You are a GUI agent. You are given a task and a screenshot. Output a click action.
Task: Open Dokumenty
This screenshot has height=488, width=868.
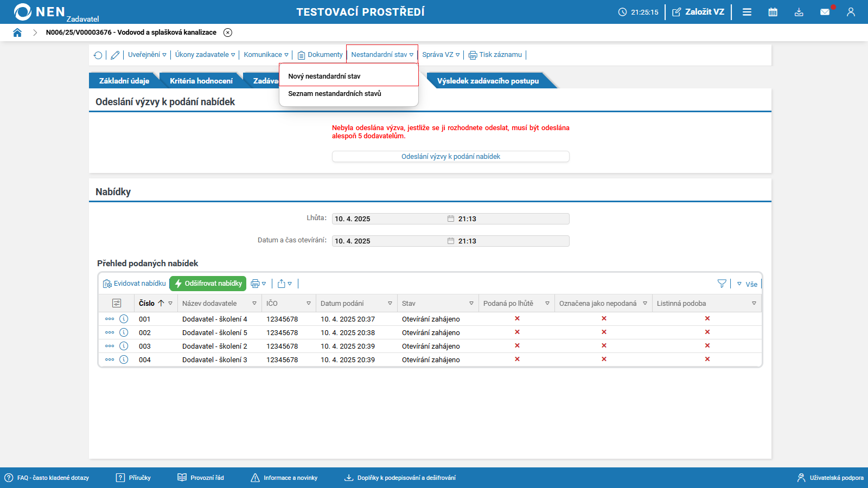pyautogui.click(x=320, y=55)
